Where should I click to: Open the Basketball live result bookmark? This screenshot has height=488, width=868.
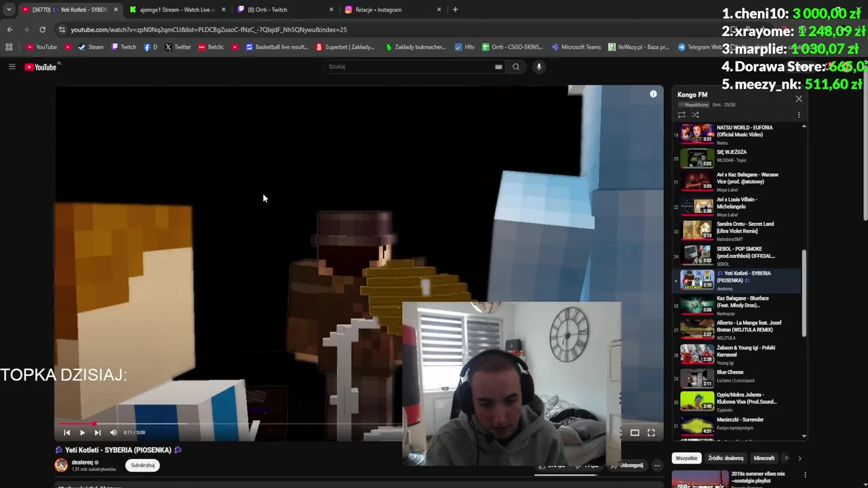click(277, 47)
